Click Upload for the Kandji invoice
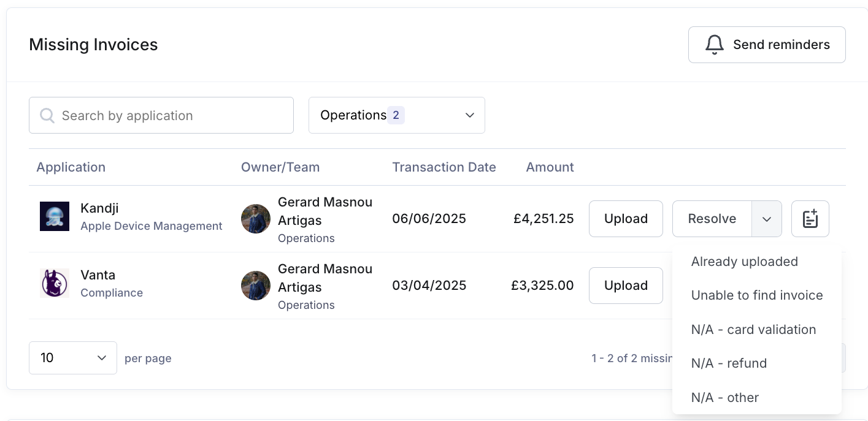The height and width of the screenshot is (421, 868). pos(626,219)
